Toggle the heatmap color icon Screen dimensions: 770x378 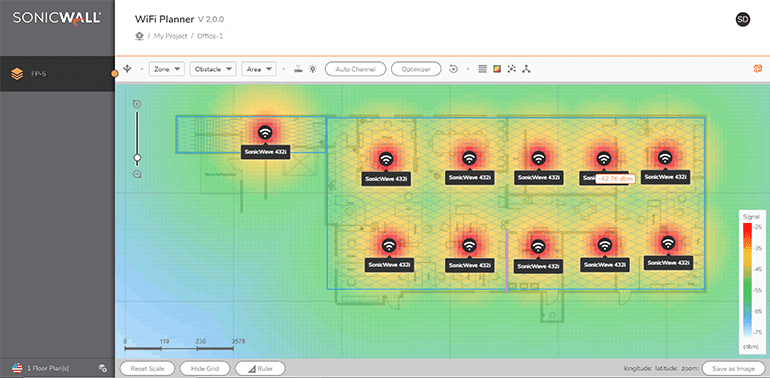pos(497,69)
